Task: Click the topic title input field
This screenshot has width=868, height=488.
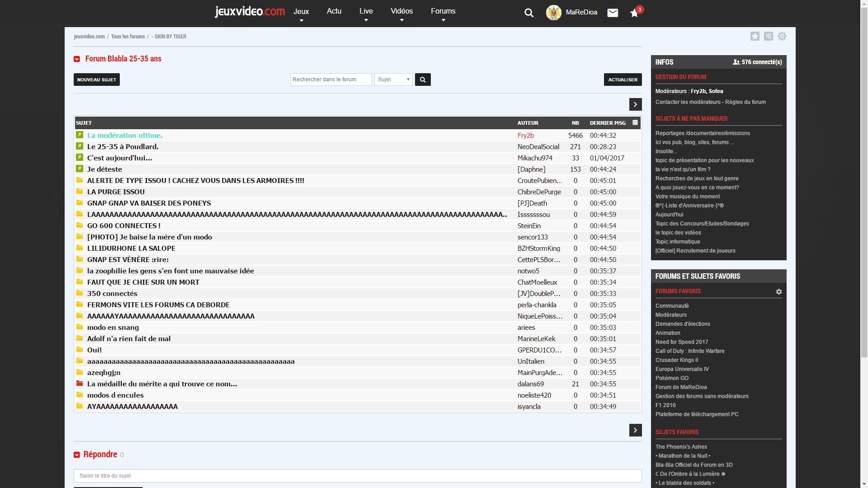Action: point(357,475)
